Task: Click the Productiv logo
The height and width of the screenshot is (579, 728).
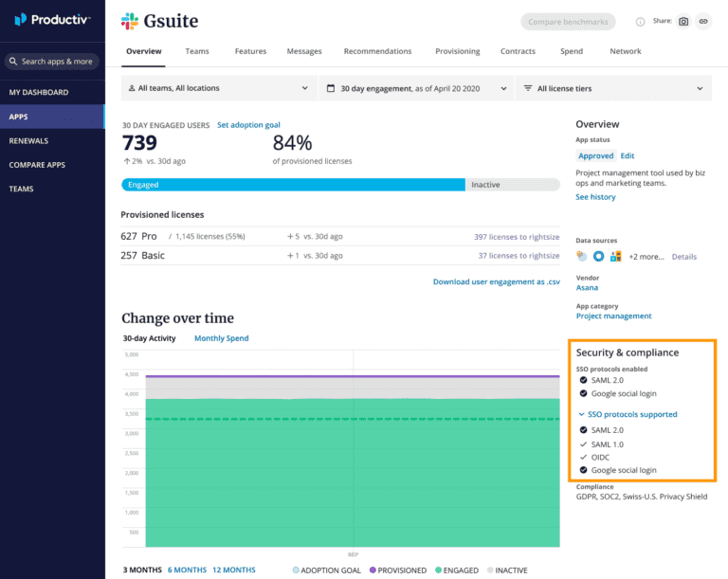Action: (x=52, y=20)
